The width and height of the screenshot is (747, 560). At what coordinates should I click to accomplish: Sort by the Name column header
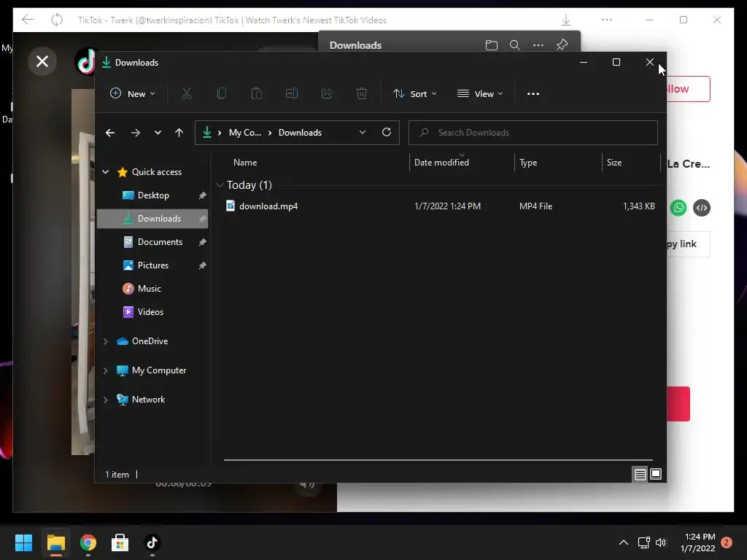(245, 163)
